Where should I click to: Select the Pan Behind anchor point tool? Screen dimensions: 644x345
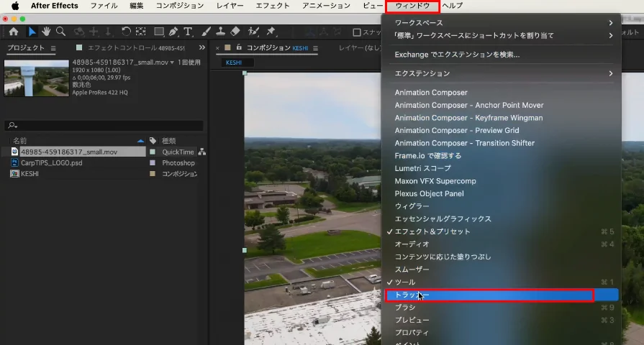coord(141,32)
